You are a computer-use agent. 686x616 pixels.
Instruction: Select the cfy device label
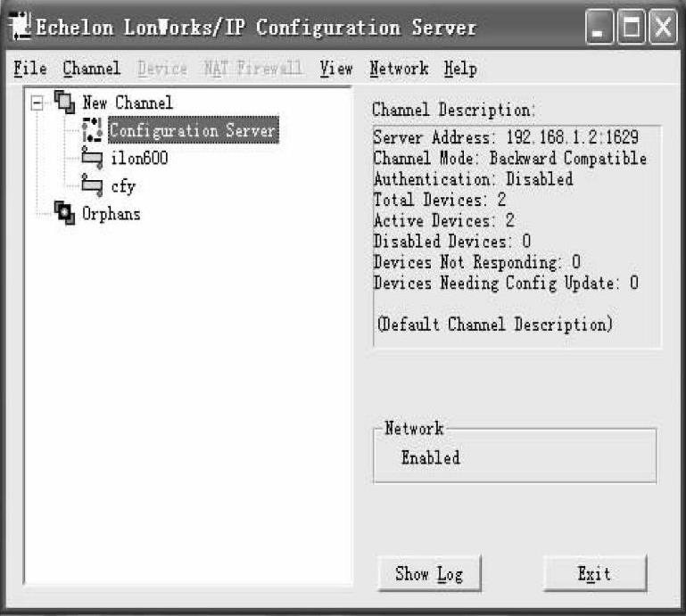click(x=123, y=186)
